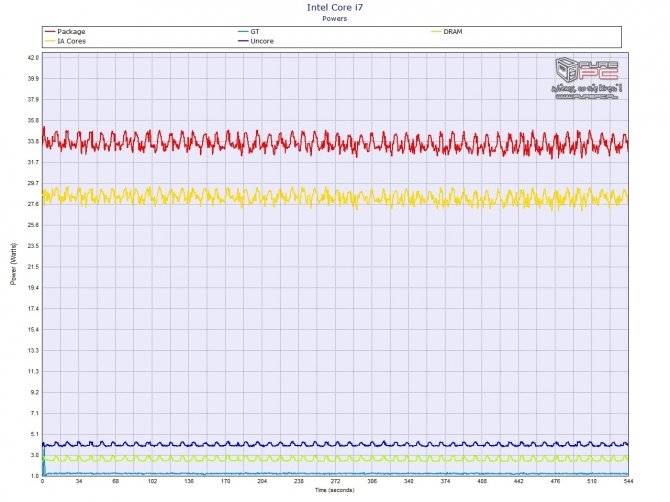Click the 9.2 y-axis value
Image resolution: width=670 pixels, height=502 pixels.
click(35, 393)
